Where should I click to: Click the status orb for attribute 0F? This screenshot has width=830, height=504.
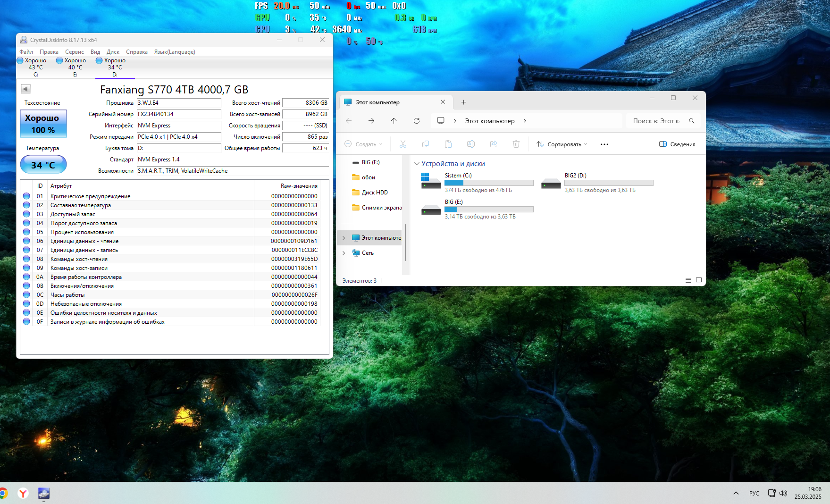tap(26, 322)
